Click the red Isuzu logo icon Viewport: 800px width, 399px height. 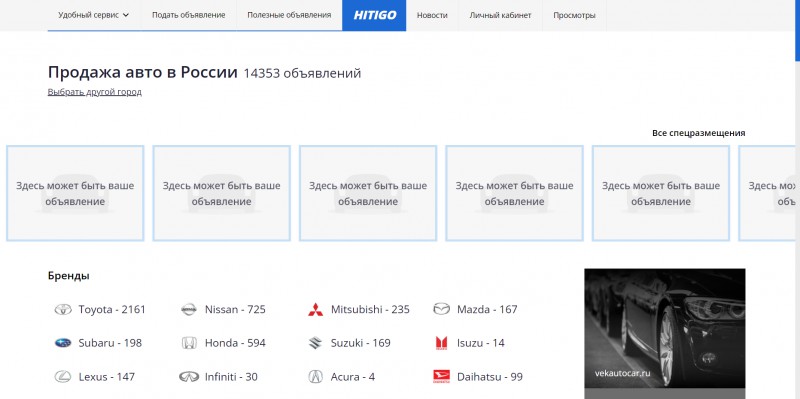[x=441, y=343]
